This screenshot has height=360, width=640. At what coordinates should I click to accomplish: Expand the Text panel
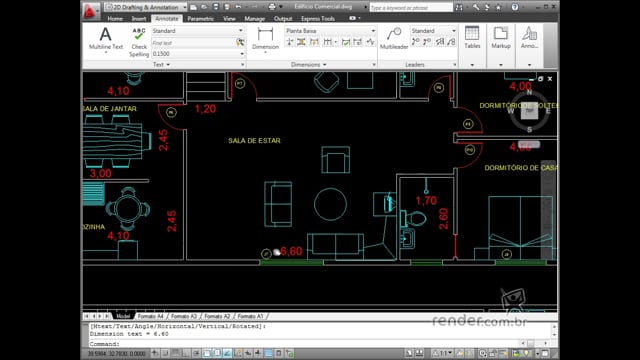point(161,64)
